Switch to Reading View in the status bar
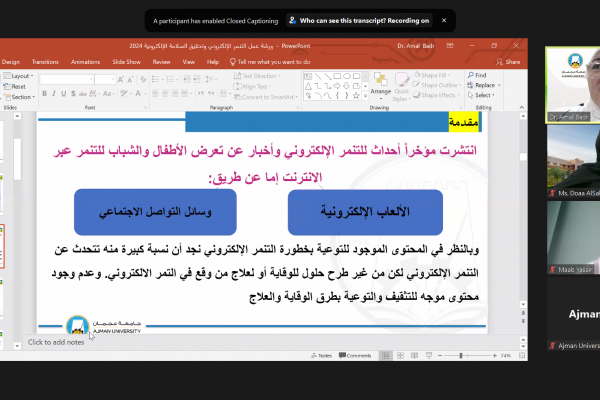This screenshot has height=400, width=600. click(x=414, y=356)
